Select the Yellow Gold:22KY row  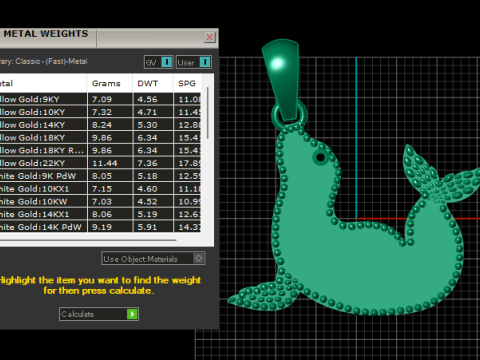(x=100, y=163)
